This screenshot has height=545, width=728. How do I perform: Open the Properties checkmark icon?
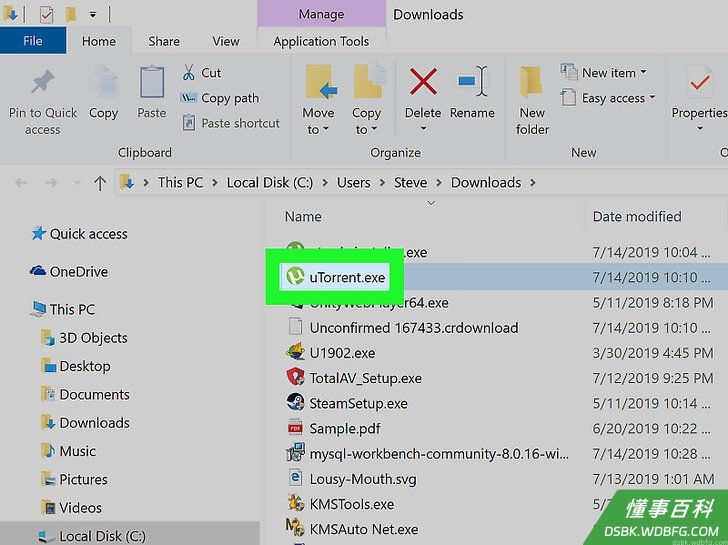click(x=699, y=82)
